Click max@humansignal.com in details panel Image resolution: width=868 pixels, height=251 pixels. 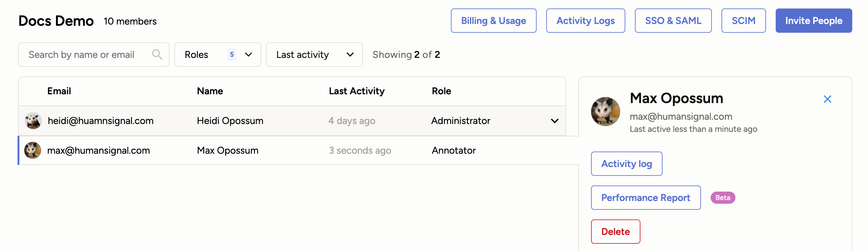(681, 116)
